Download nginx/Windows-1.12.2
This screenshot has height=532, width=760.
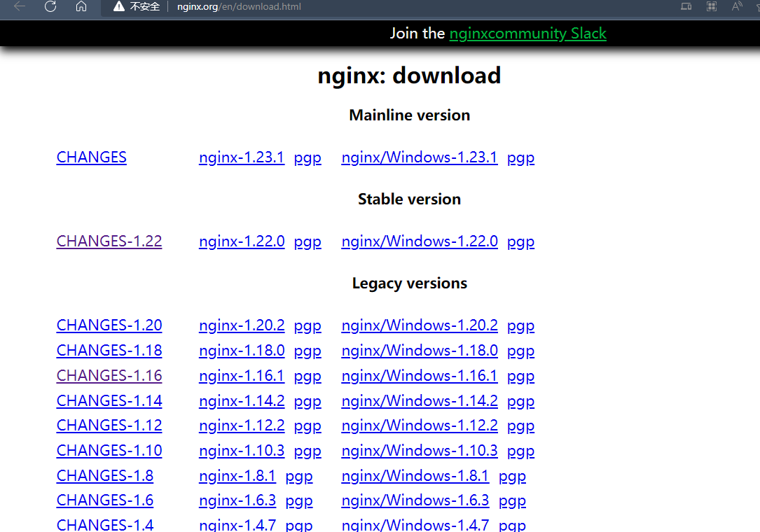tap(420, 425)
